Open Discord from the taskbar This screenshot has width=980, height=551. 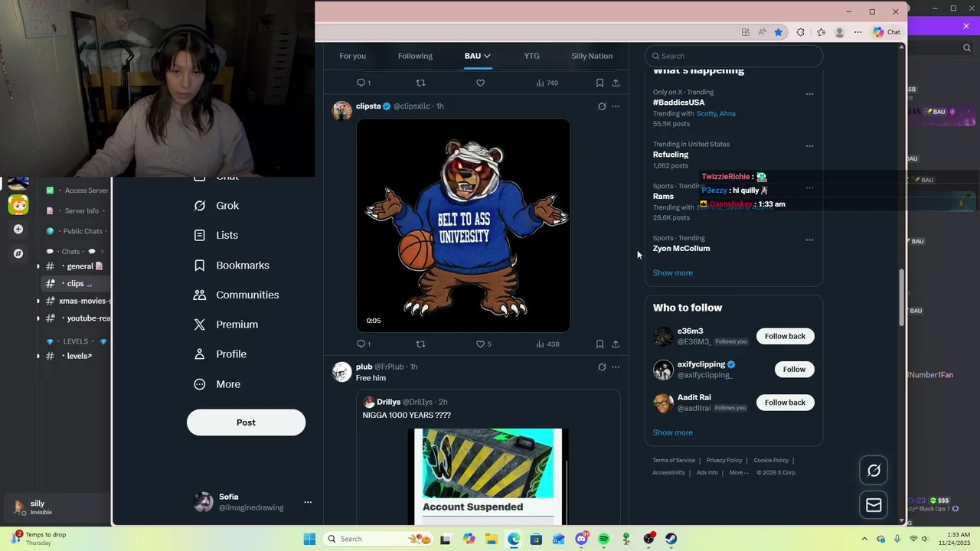[581, 539]
